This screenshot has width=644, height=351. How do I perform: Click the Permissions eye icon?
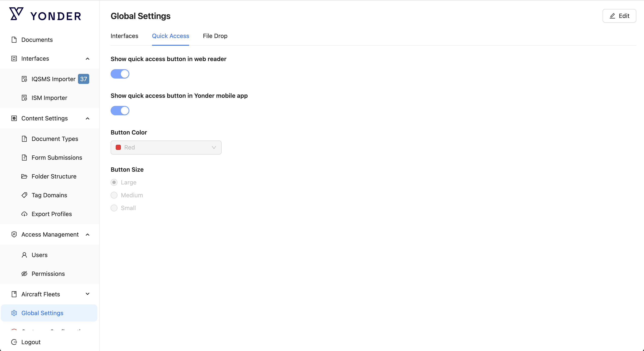coord(24,274)
